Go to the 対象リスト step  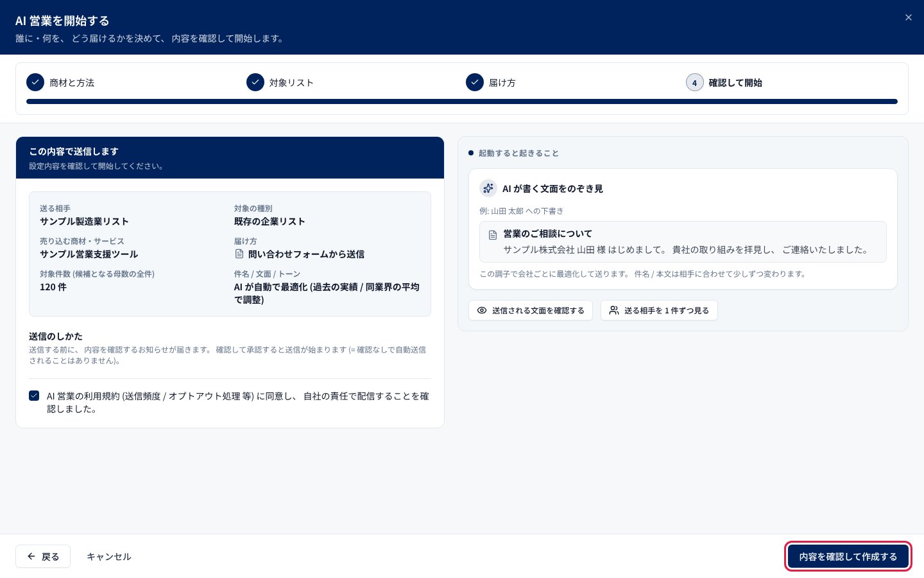click(280, 82)
